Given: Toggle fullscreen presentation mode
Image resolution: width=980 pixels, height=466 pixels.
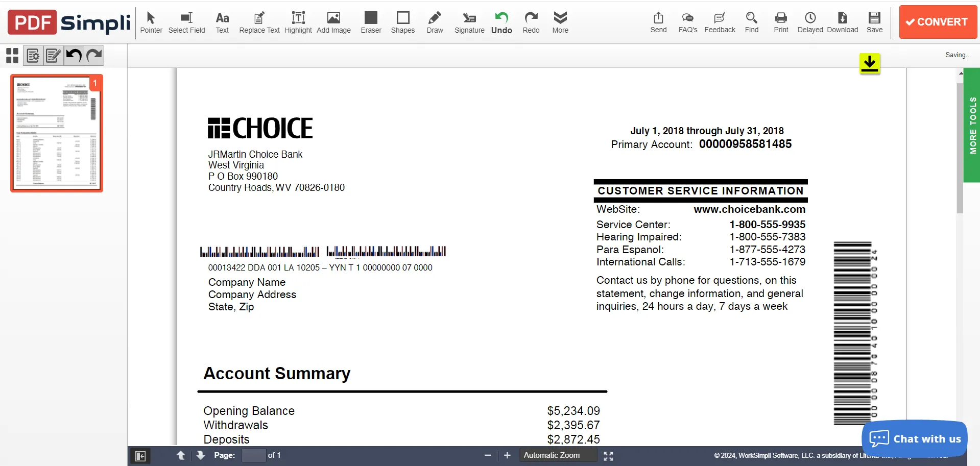Looking at the screenshot, I should point(608,455).
